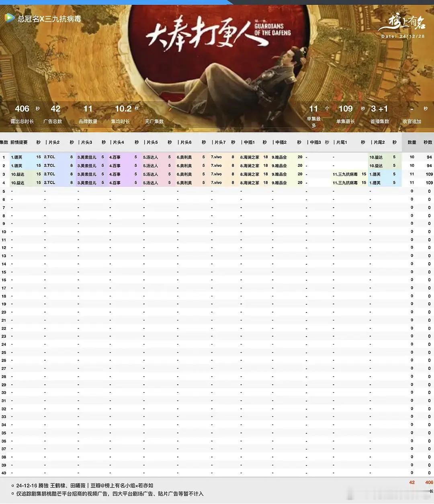The width and height of the screenshot is (434, 504).
Task: Click the 片头7 column header
Action: pyautogui.click(x=220, y=142)
